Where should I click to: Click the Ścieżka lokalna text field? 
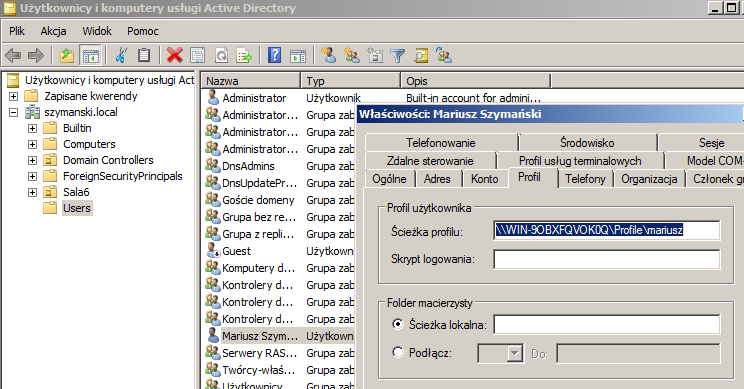606,324
